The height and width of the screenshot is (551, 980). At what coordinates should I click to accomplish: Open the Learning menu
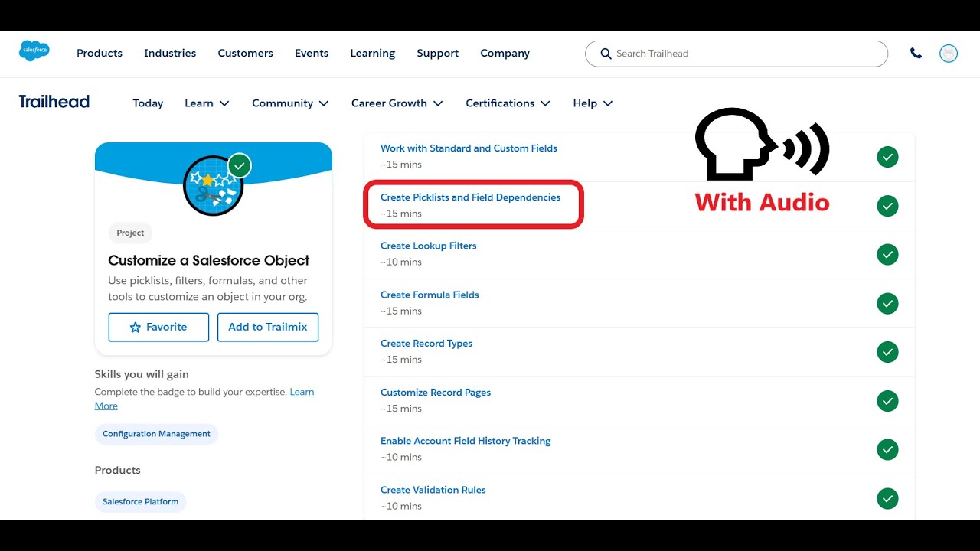click(373, 54)
